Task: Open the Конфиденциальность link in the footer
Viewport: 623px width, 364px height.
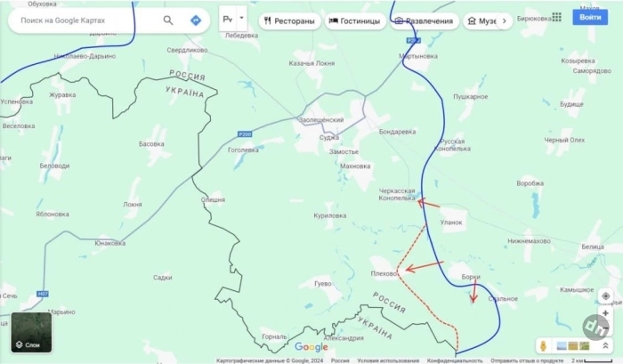Action: (x=455, y=360)
